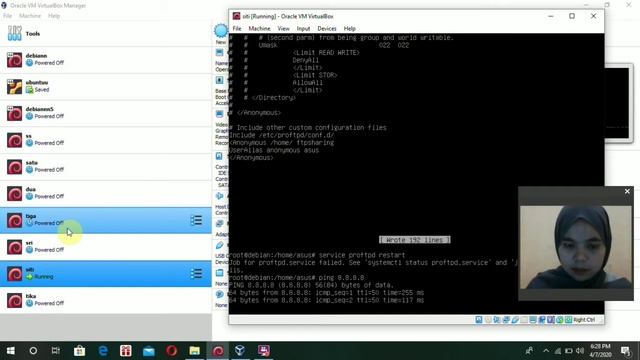The height and width of the screenshot is (360, 640).
Task: Show hidden system tray icons
Action: [546, 351]
